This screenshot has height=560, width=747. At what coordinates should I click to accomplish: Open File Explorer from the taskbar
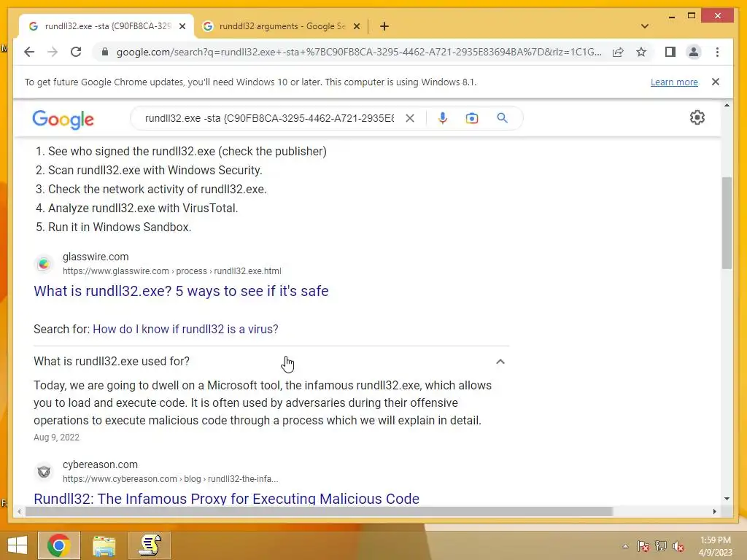coord(104,545)
